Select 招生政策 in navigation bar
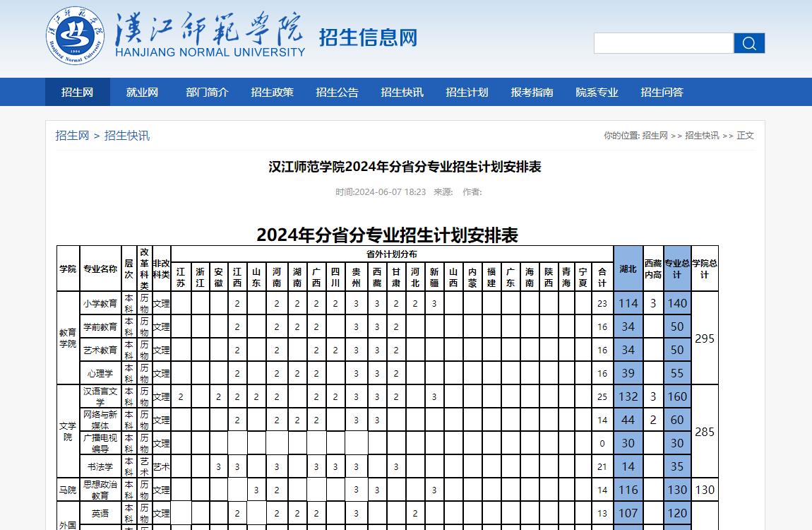Screen dimensions: 812x530 tap(272, 92)
